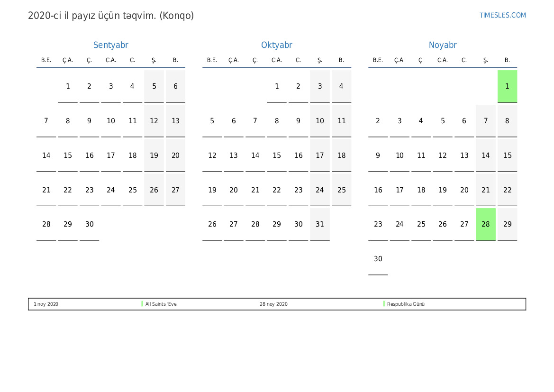The width and height of the screenshot is (554, 392).
Task: Choose 15 October in Oktyabr
Action: click(276, 155)
